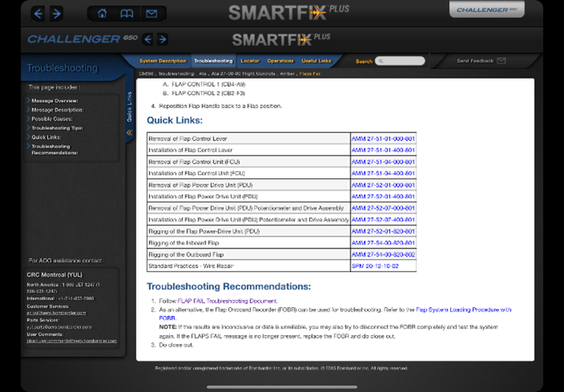Open link AMM 27-51-01-000-801

tap(383, 139)
